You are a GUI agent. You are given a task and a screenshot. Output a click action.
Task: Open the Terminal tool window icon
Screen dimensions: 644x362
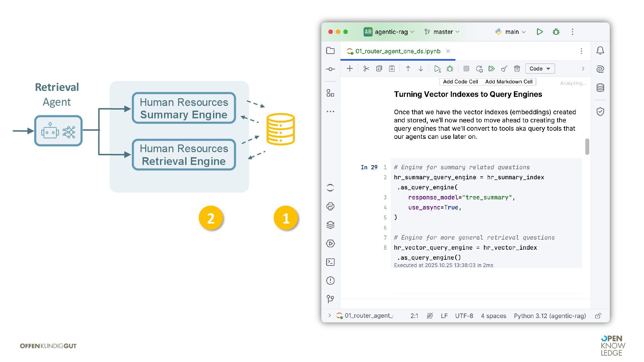[x=330, y=262]
